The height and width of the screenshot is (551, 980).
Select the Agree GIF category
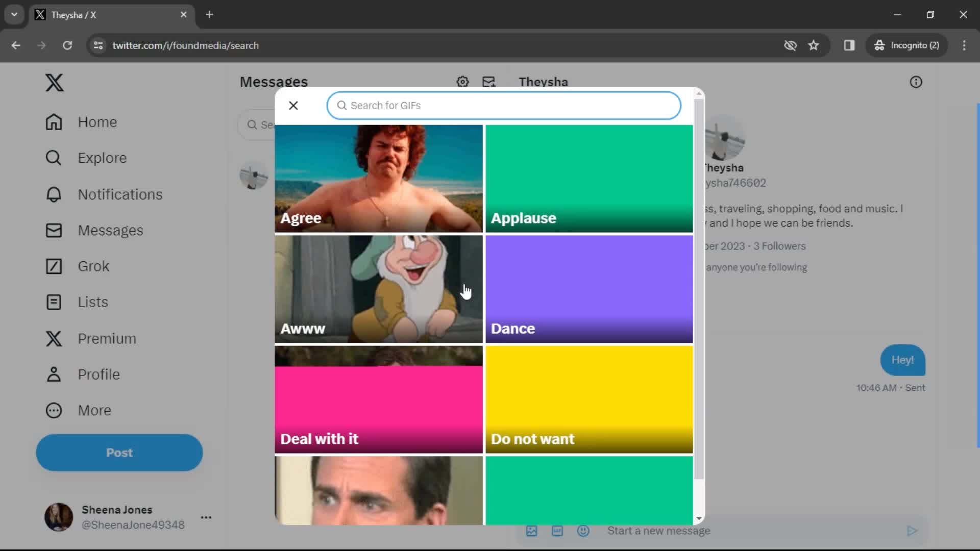point(379,178)
